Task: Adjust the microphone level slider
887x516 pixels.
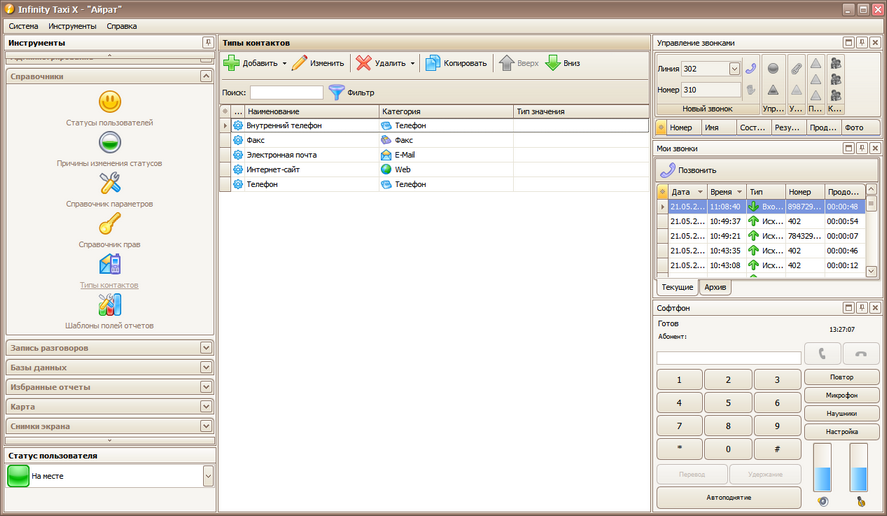Action: pos(859,467)
